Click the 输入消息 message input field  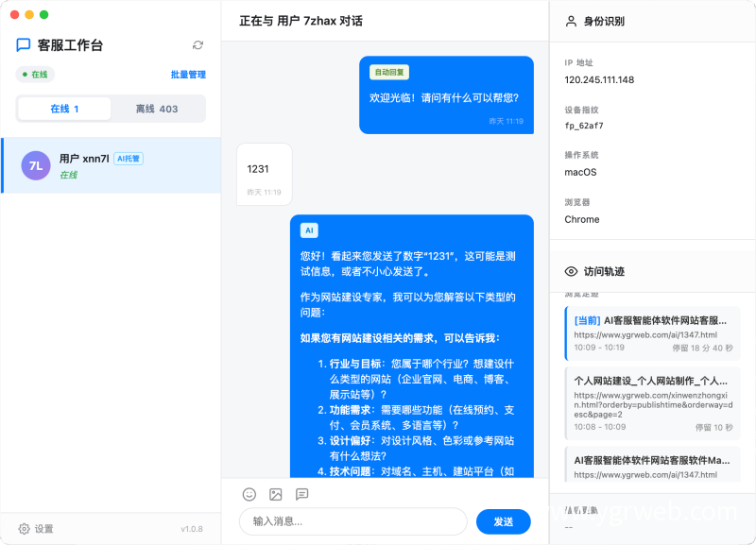click(x=352, y=521)
